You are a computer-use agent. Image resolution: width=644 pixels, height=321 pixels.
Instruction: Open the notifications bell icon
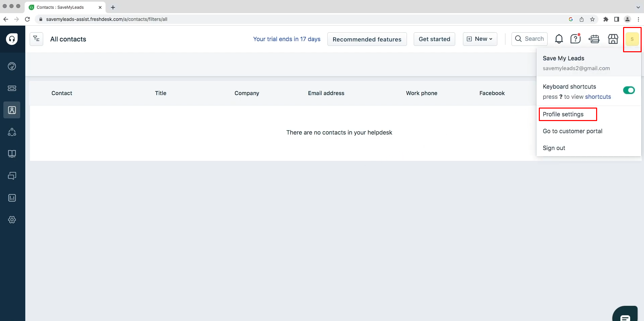tap(559, 39)
